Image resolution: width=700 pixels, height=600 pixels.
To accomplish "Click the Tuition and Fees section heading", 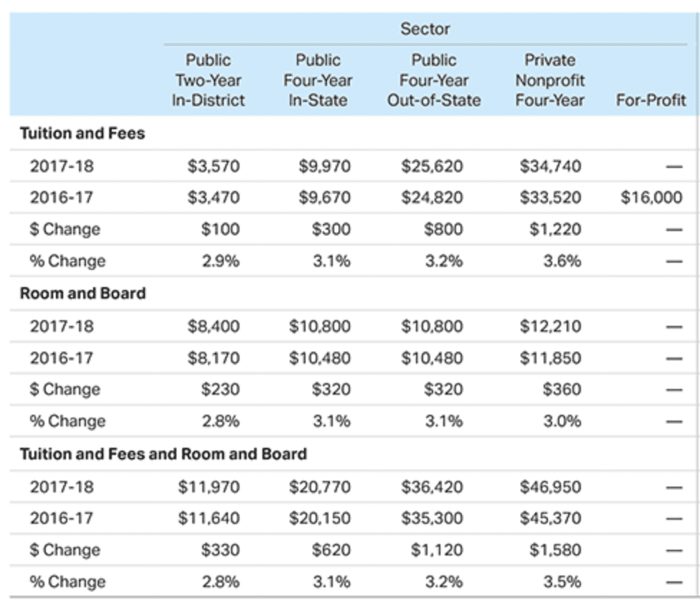I will click(x=82, y=133).
